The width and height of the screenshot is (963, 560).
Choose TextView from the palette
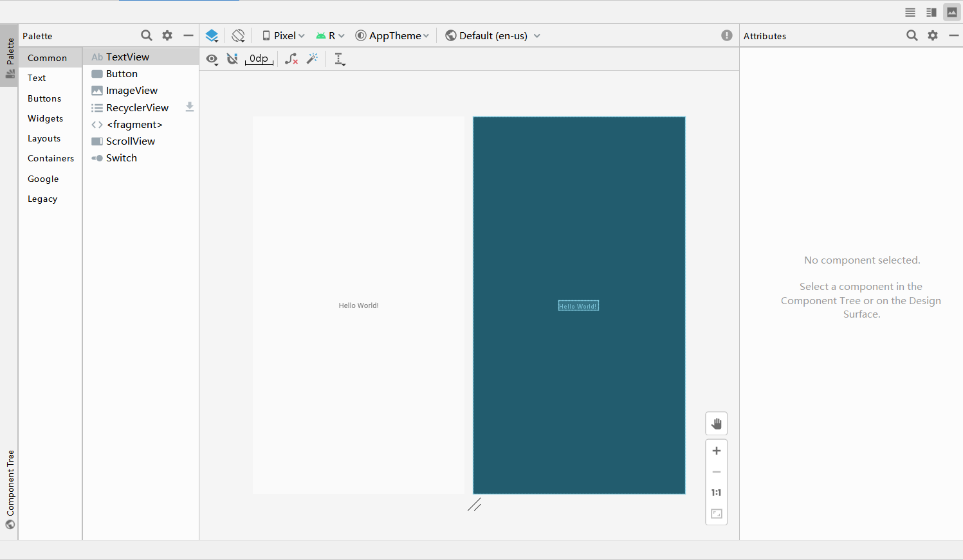141,57
